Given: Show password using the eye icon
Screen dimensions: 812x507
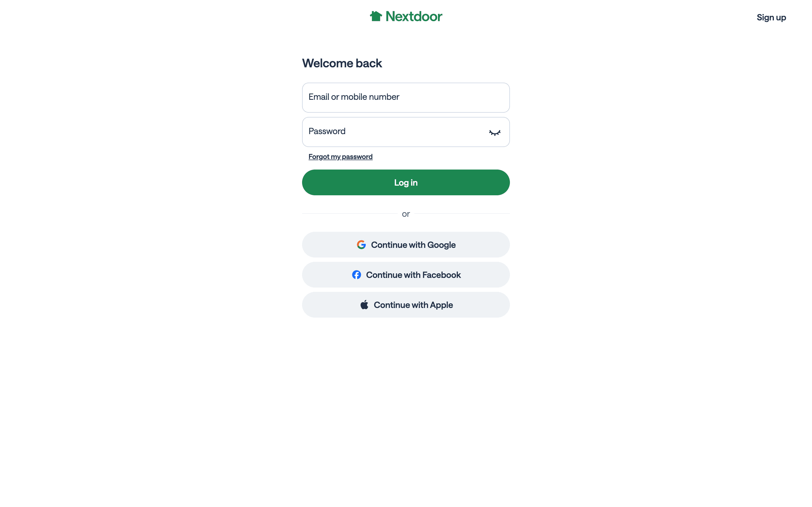Looking at the screenshot, I should pyautogui.click(x=495, y=133).
